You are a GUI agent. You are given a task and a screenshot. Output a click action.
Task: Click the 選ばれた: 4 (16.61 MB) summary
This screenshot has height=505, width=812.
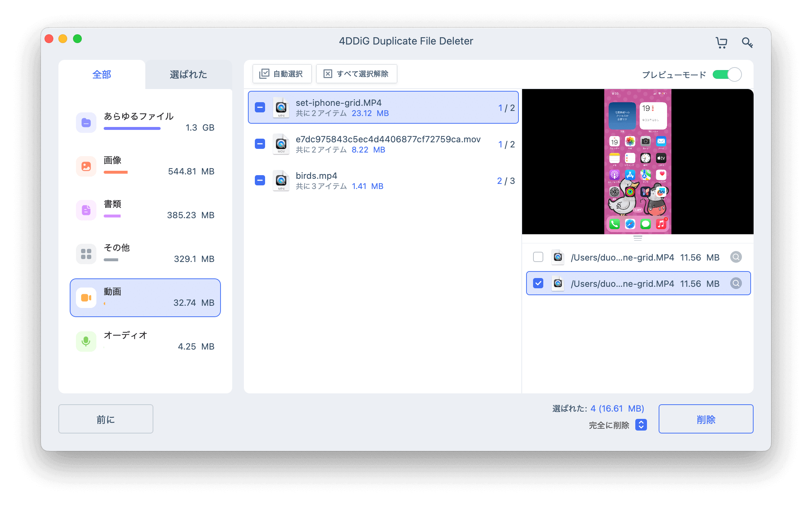click(598, 409)
